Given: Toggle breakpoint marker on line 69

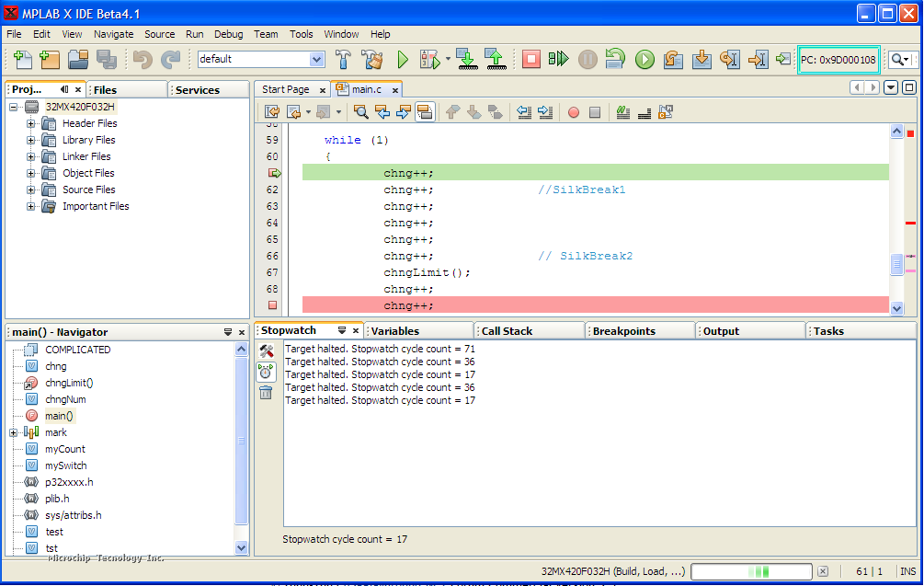Looking at the screenshot, I should click(x=272, y=305).
